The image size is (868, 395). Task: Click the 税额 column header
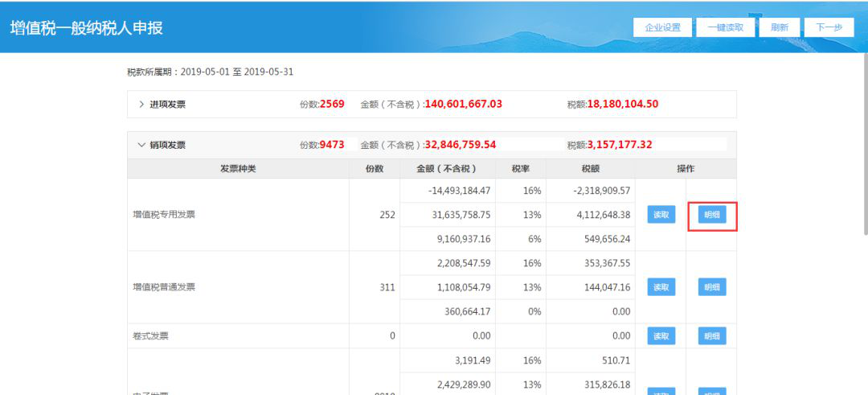pyautogui.click(x=590, y=169)
